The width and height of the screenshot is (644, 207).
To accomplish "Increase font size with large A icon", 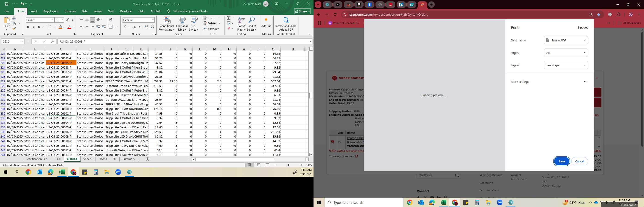I will (x=67, y=20).
